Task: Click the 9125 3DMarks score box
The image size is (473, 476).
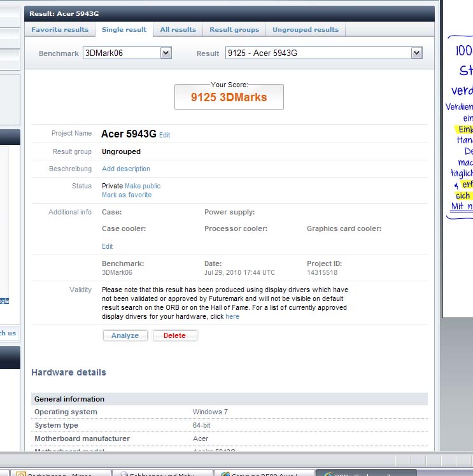Action: click(x=229, y=97)
